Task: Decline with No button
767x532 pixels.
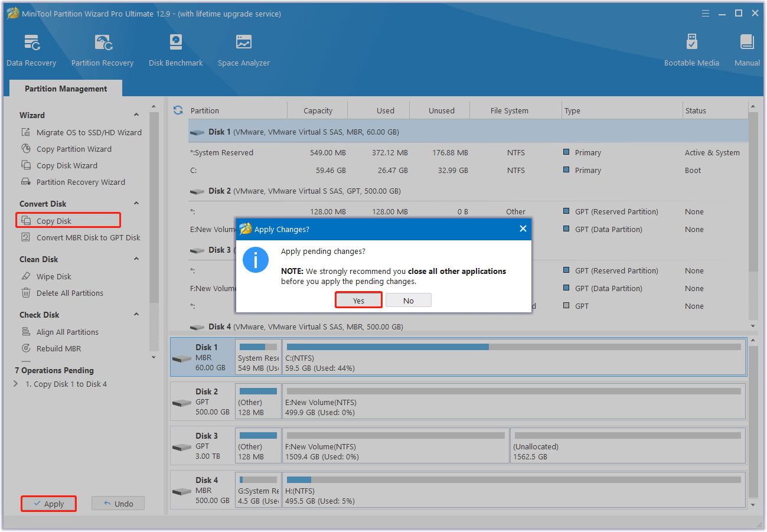Action: point(408,301)
